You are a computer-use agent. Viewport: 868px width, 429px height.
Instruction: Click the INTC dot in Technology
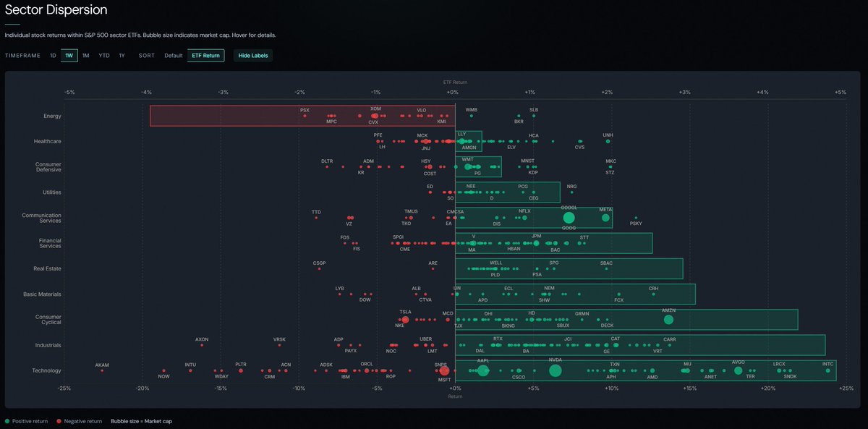[x=828, y=370]
